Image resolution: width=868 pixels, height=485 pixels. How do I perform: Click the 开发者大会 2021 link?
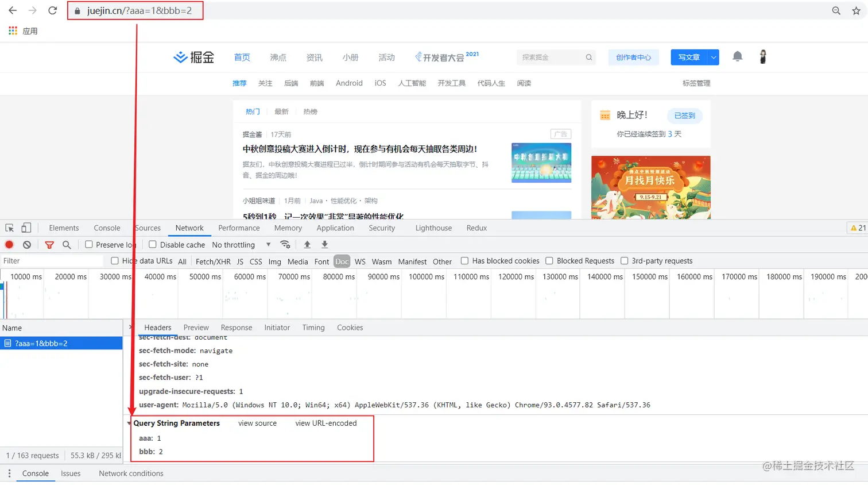coord(447,57)
